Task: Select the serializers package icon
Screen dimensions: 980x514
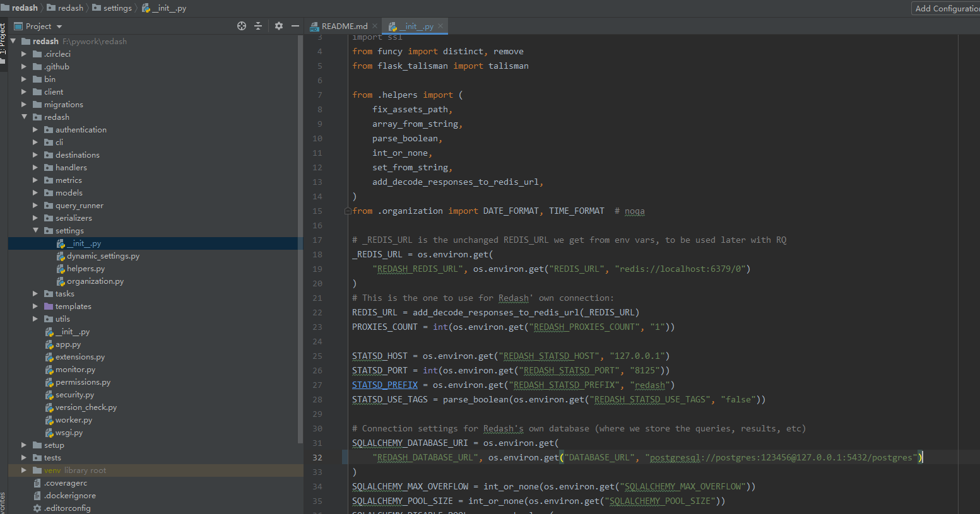Action: pos(49,218)
